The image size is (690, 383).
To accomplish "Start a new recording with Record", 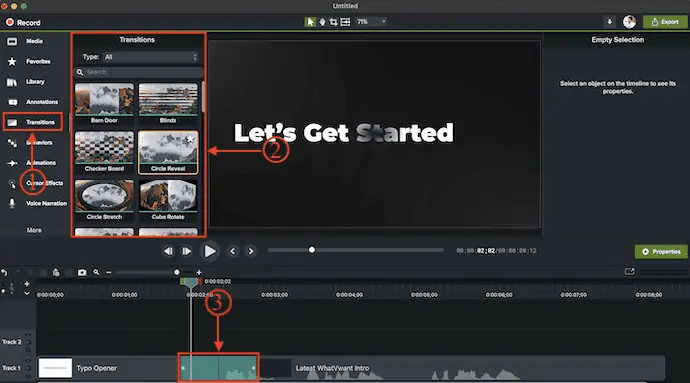I will [x=23, y=22].
